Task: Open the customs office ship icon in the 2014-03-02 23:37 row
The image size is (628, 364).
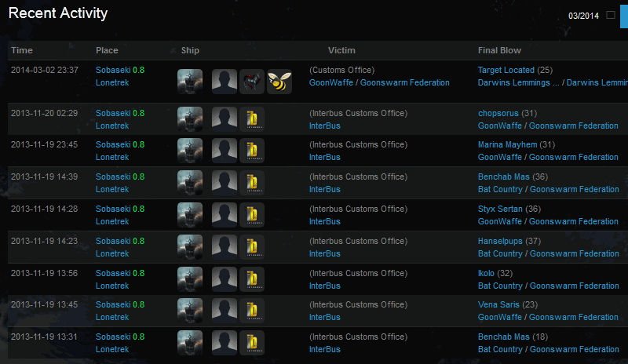Action: 190,82
